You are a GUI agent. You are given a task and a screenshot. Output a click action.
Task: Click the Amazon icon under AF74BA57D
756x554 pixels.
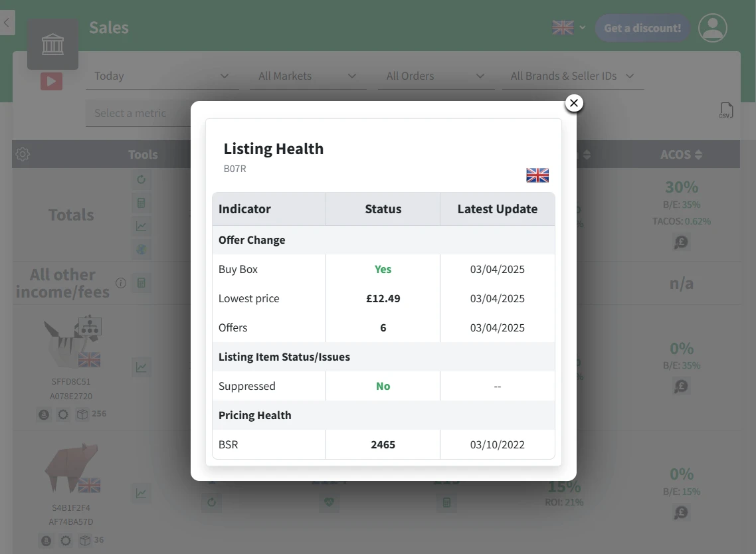(46, 541)
